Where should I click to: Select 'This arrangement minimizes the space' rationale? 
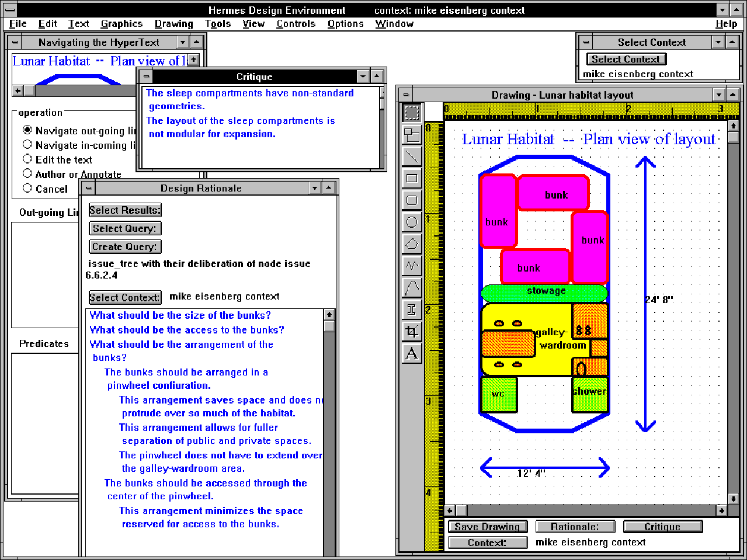tap(211, 517)
